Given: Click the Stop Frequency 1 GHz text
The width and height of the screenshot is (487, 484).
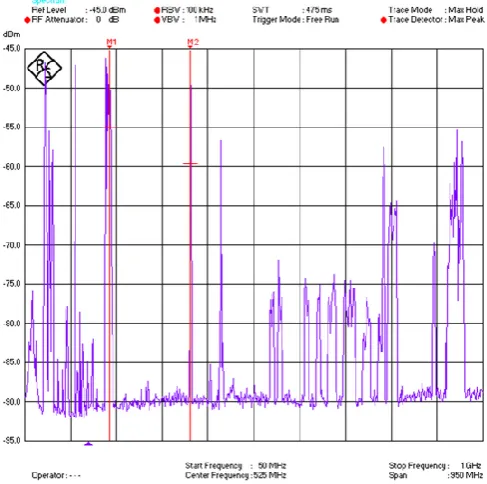Looking at the screenshot, I should pyautogui.click(x=435, y=465).
